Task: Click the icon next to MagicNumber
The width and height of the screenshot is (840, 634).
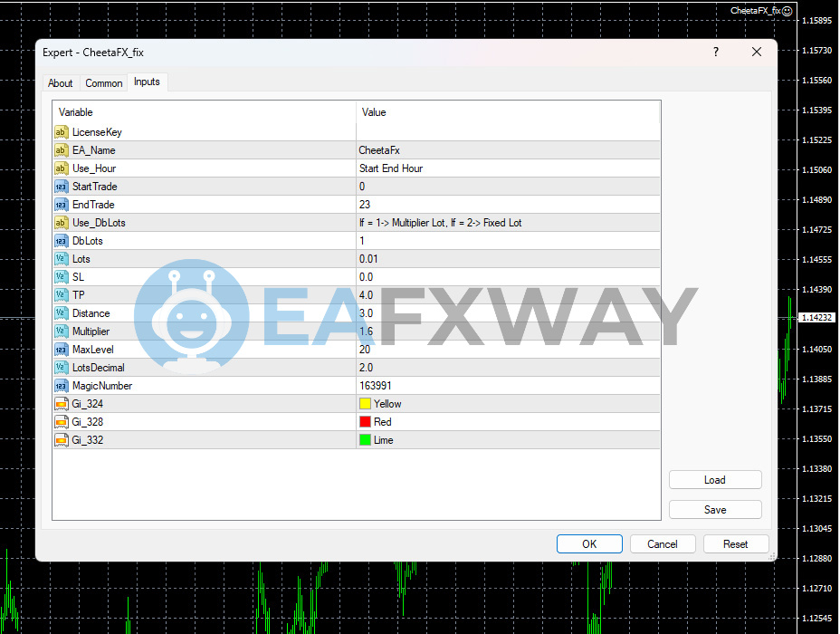Action: (x=61, y=386)
